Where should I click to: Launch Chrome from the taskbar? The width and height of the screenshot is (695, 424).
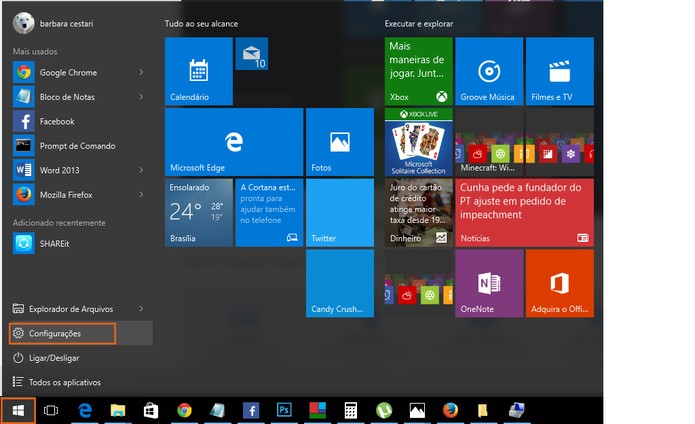point(184,411)
